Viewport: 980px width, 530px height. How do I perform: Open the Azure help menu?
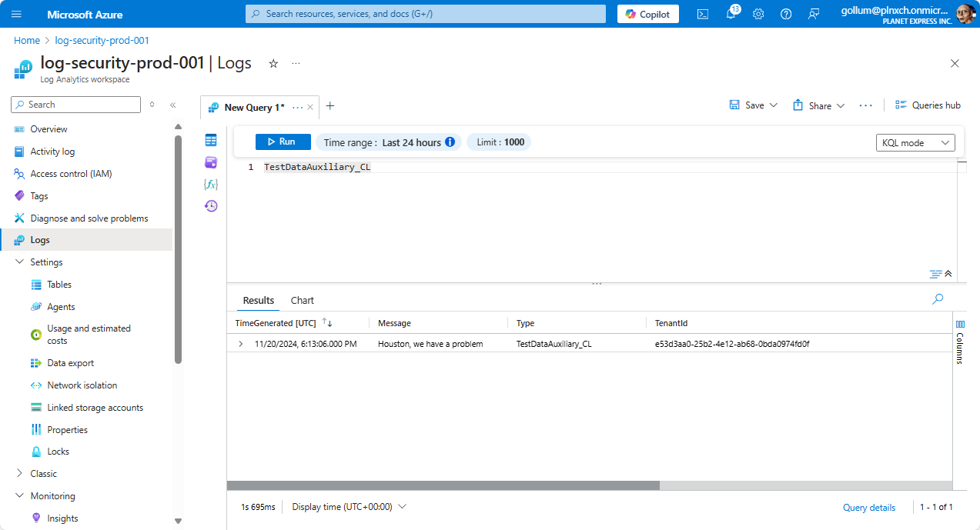(785, 14)
